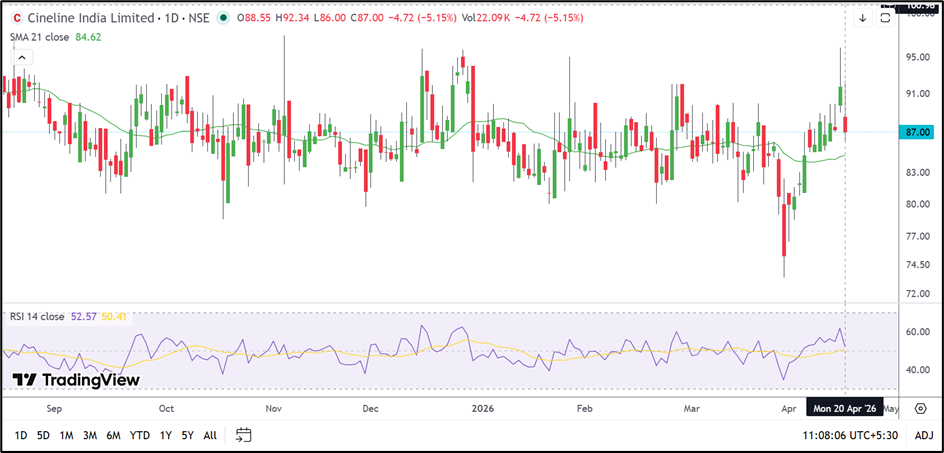Image resolution: width=944 pixels, height=453 pixels.
Task: Click the fullscreen frame icon at top right
Action: 885,18
